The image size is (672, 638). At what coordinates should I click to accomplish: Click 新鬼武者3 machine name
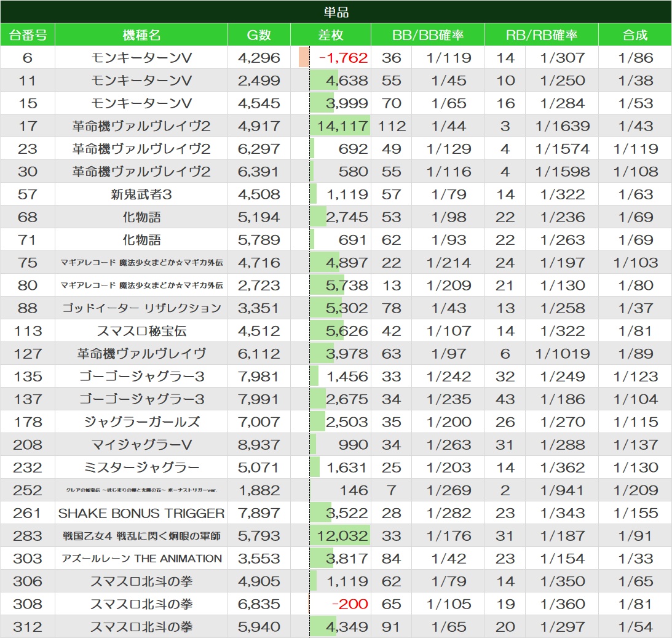[141, 194]
